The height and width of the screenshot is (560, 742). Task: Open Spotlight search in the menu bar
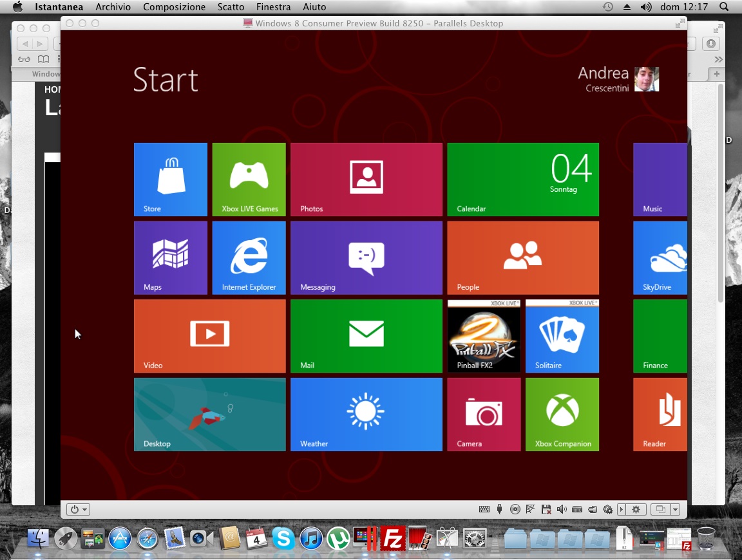[x=724, y=6]
